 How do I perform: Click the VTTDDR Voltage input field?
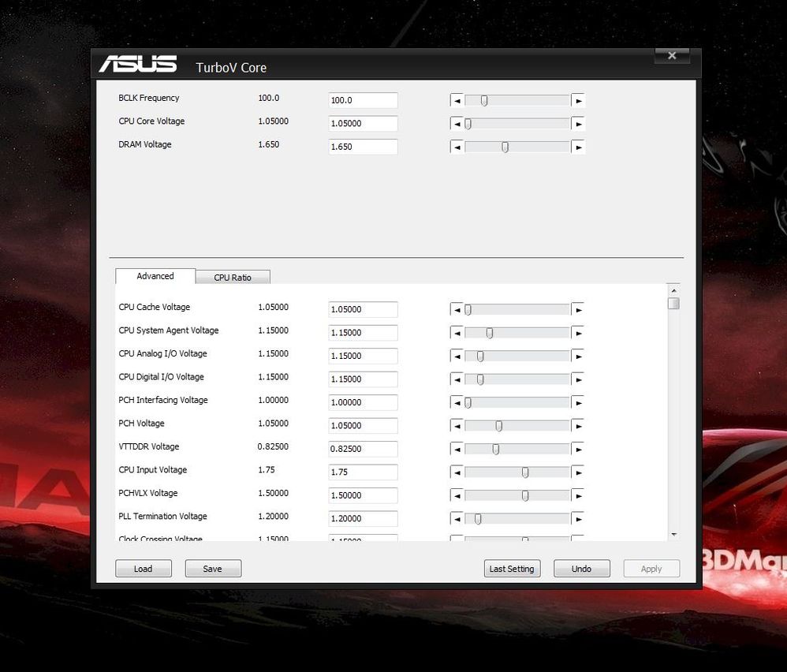pos(363,449)
